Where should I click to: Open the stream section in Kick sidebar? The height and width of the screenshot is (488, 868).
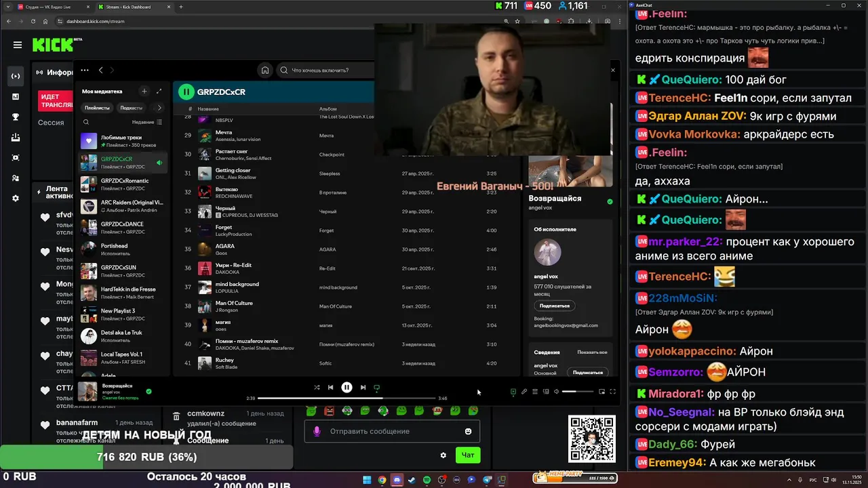click(15, 76)
